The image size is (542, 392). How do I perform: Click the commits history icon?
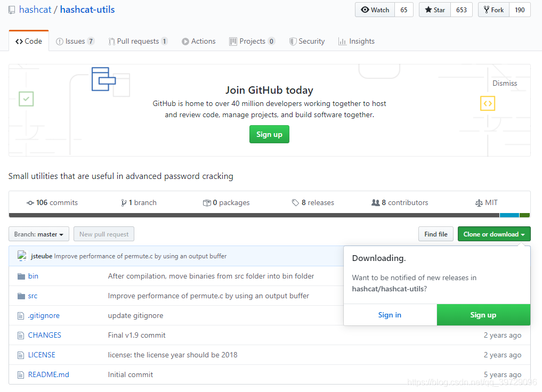(x=30, y=203)
